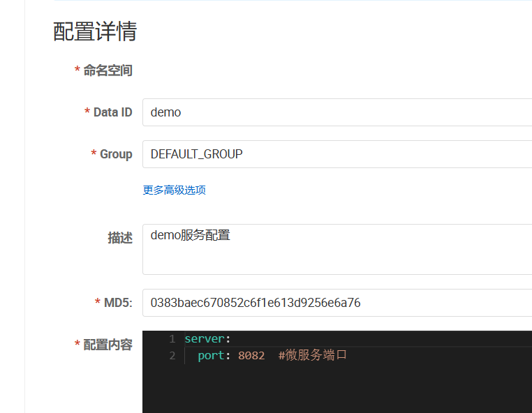Image resolution: width=532 pixels, height=413 pixels.
Task: Select the MD5 value field
Action: [x=337, y=303]
